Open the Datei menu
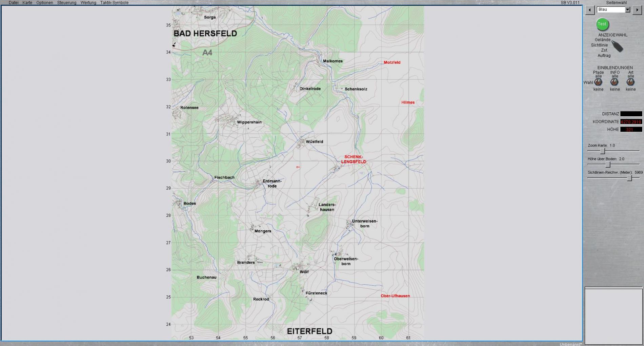Screen dimensions: 644x346 [14, 3]
